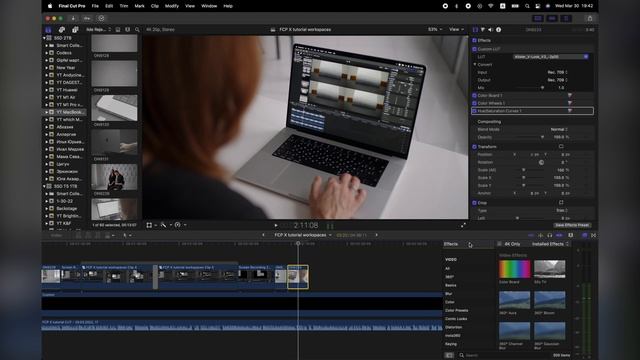Toggle the Crop section checkbox

coord(474,203)
